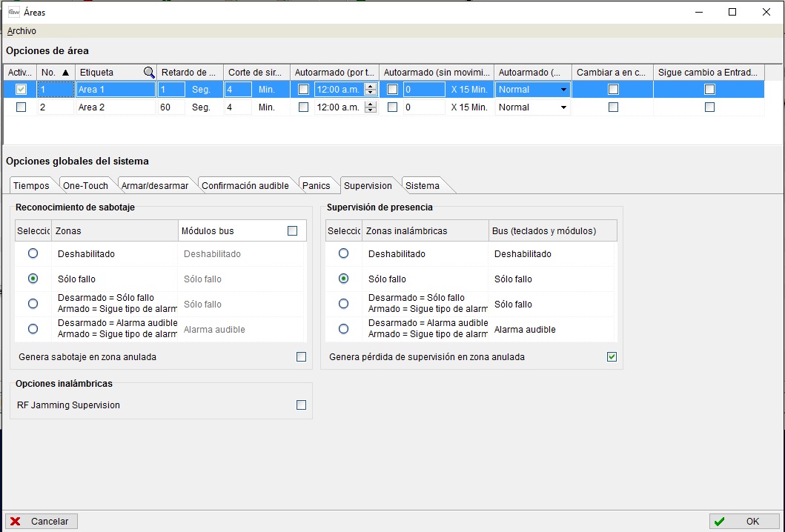The image size is (785, 532).
Task: Uncheck Genera pérdida de supervisión en zona anulada
Action: tap(612, 357)
